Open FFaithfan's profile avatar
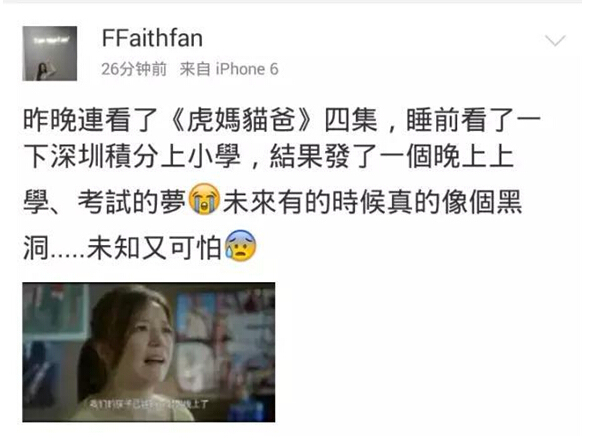 point(50,53)
